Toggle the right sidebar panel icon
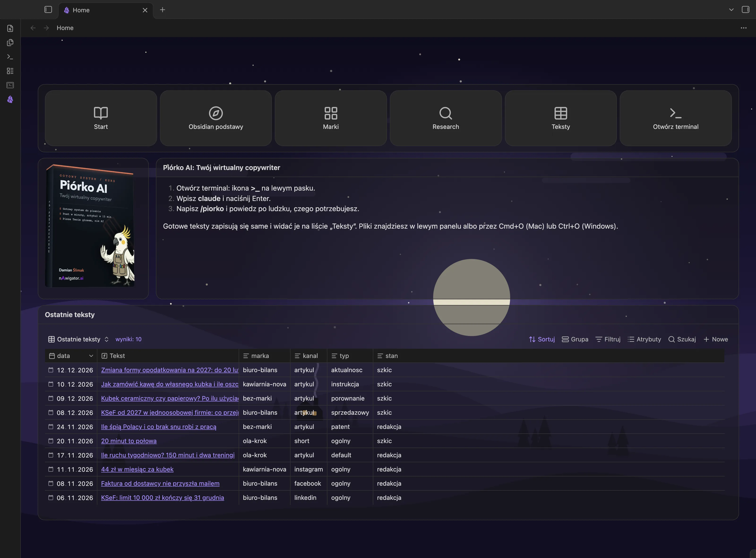756x558 pixels. (x=745, y=10)
